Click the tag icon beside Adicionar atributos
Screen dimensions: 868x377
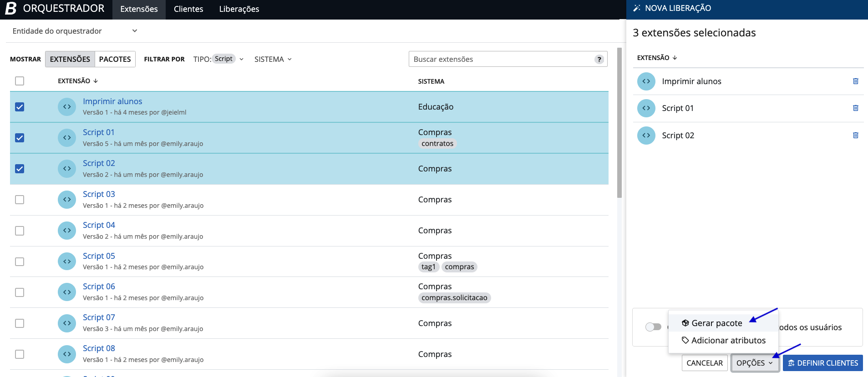(685, 340)
